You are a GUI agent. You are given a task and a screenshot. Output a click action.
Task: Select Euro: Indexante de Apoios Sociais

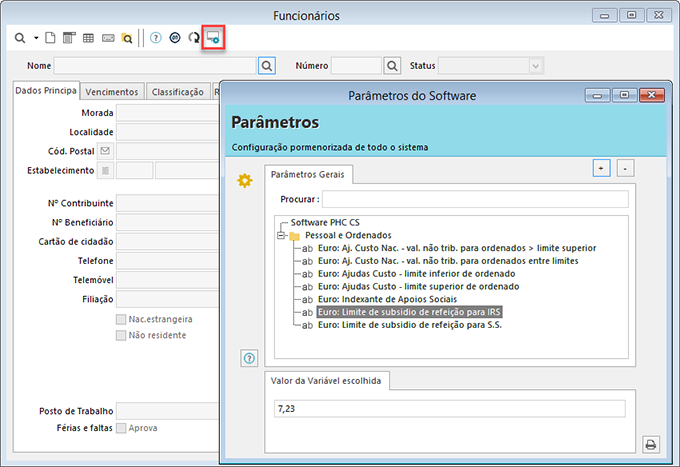(x=387, y=299)
